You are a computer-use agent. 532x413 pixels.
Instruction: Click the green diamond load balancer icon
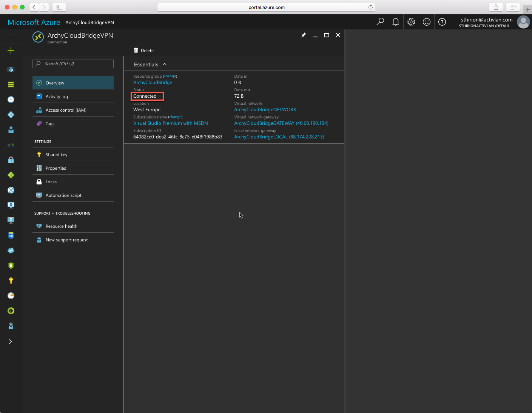point(11,175)
